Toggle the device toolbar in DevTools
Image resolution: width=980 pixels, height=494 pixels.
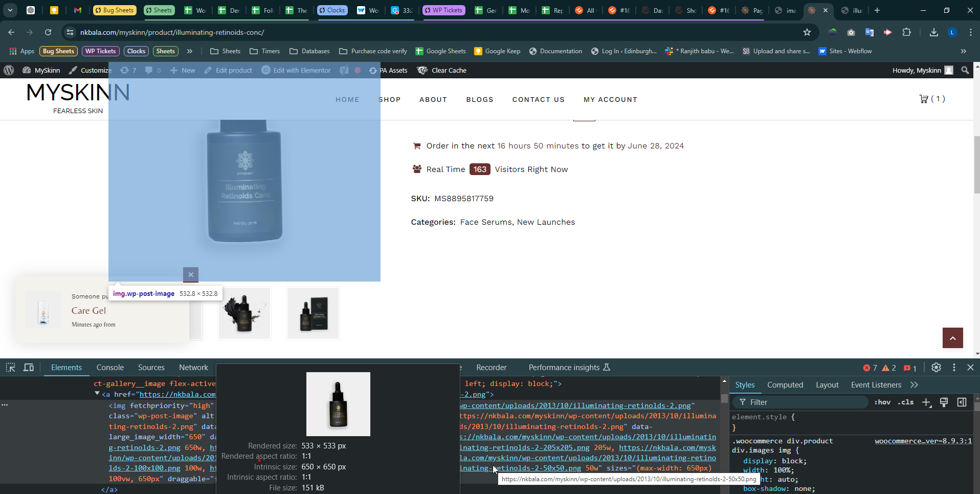[x=29, y=368]
